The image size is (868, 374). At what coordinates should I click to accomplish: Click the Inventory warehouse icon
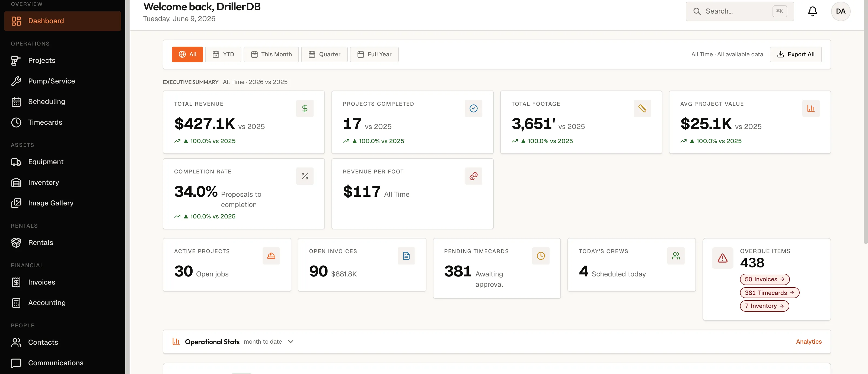(x=16, y=182)
